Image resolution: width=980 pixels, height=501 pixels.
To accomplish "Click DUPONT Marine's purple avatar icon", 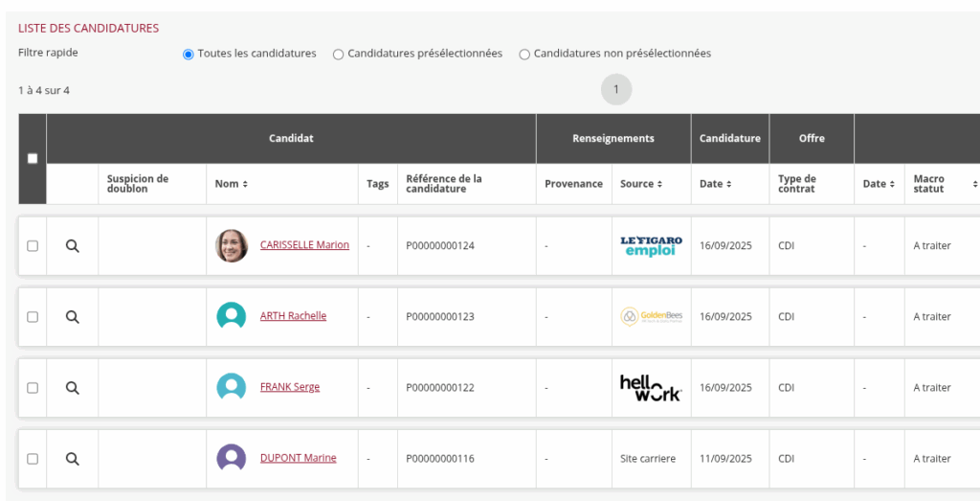I will click(x=232, y=459).
